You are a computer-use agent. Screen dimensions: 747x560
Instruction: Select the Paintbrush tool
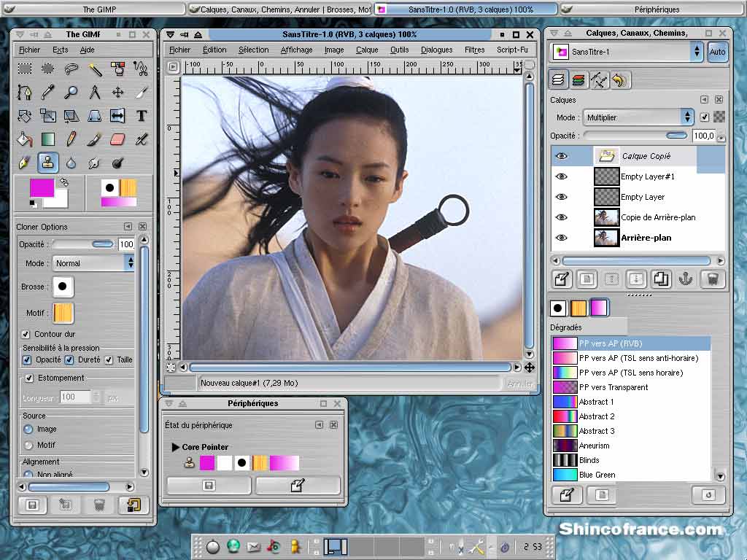coord(94,139)
